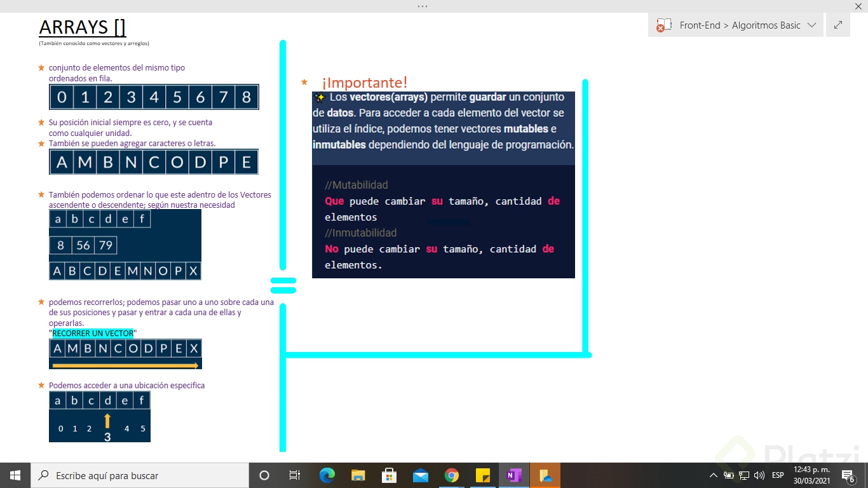Viewport: 868px width, 488px height.
Task: Click the OneNote icon on the taskbar
Action: [x=513, y=475]
